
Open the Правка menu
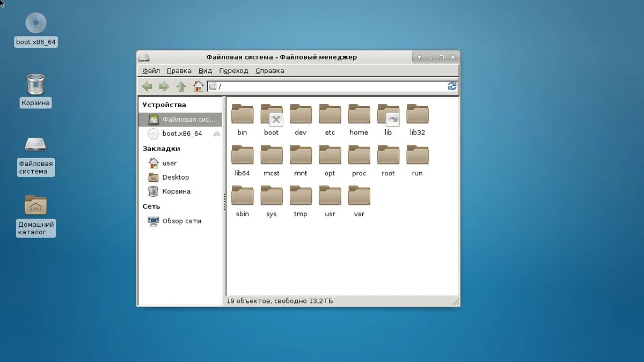pyautogui.click(x=179, y=71)
